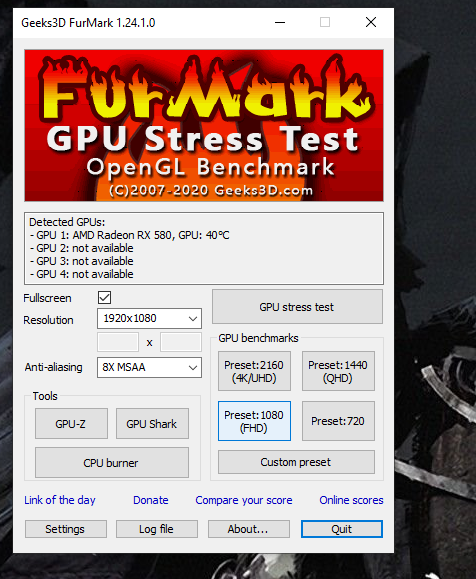Open the Custom preset benchmark

(x=296, y=462)
